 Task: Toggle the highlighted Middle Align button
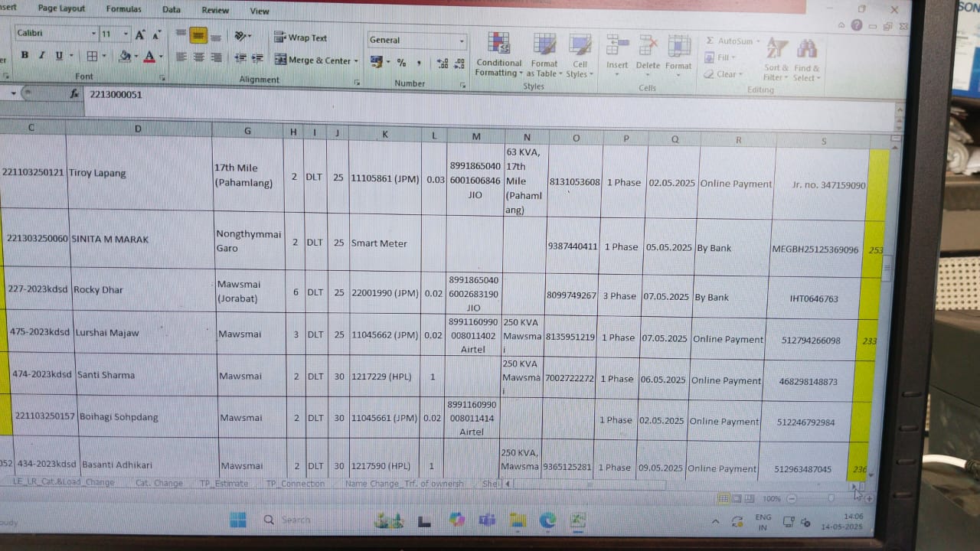point(198,35)
